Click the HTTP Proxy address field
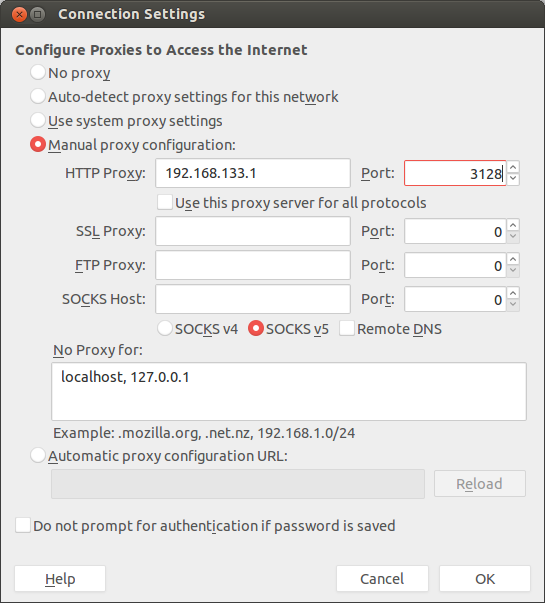 [x=253, y=173]
